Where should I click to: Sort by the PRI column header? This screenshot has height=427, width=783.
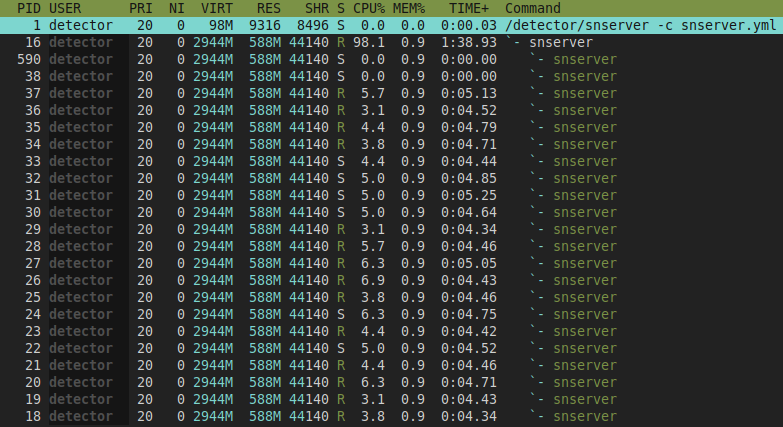[x=141, y=8]
